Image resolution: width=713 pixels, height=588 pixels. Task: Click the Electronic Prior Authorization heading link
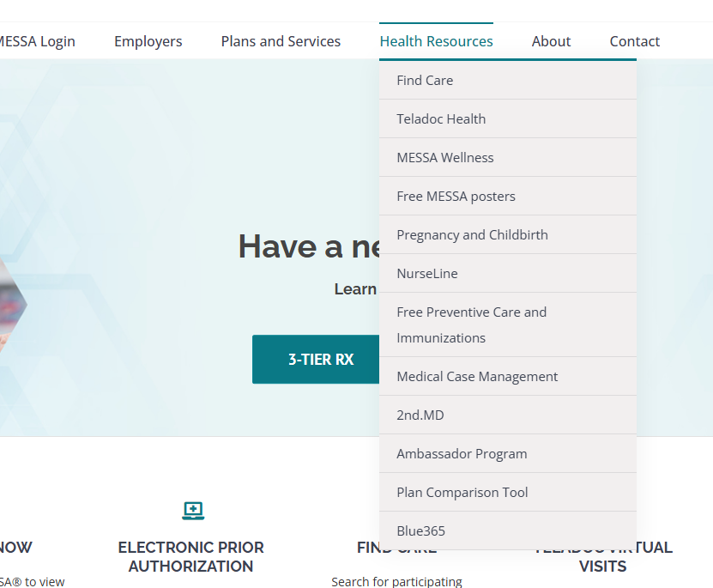tap(190, 556)
